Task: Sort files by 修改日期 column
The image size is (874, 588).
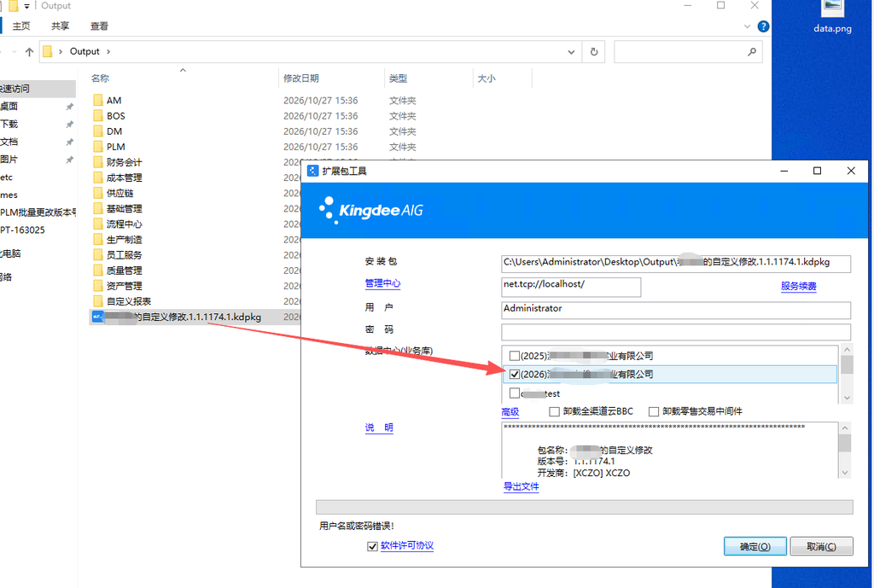Action: pyautogui.click(x=301, y=79)
